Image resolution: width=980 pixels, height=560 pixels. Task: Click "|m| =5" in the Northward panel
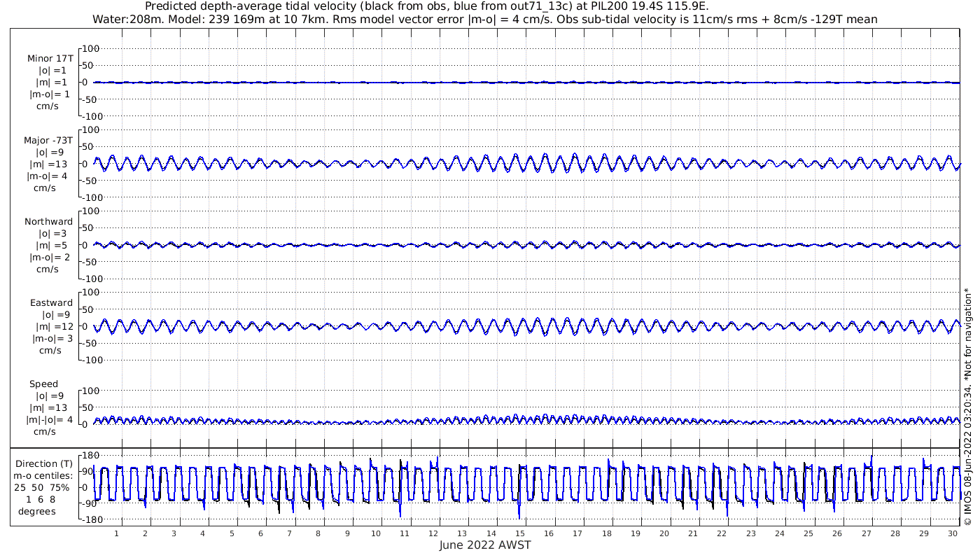point(52,245)
